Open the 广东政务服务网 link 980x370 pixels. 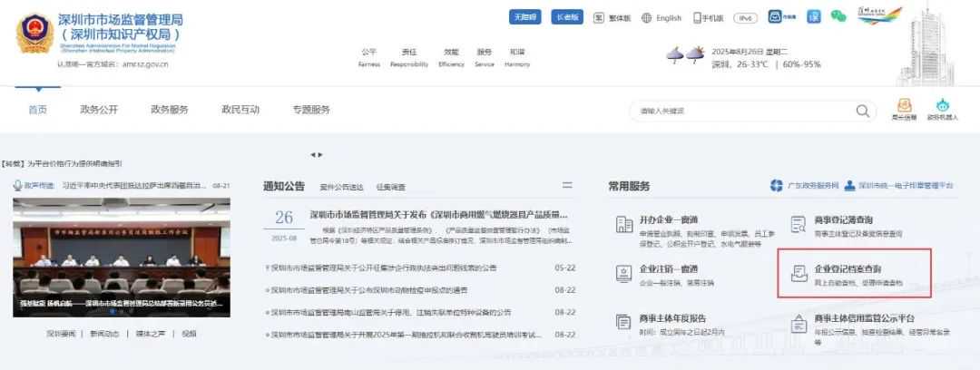point(813,186)
